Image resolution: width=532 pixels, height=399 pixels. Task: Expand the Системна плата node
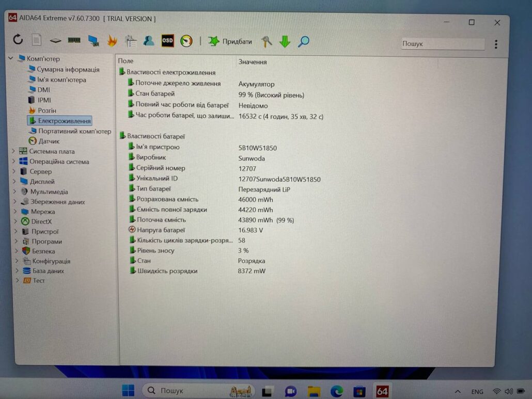point(13,151)
